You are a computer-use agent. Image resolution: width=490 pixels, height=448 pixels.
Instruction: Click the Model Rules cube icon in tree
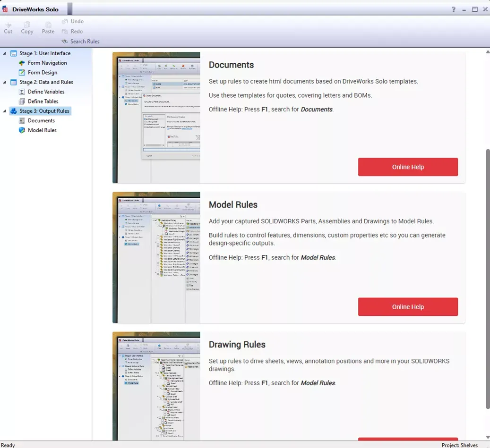(22, 130)
